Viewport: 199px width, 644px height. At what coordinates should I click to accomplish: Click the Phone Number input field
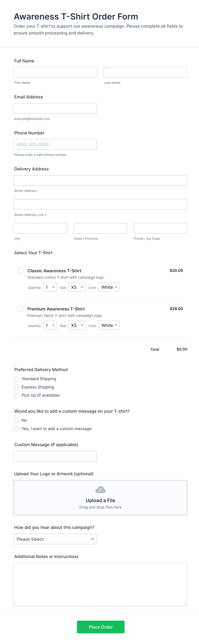coord(55,144)
